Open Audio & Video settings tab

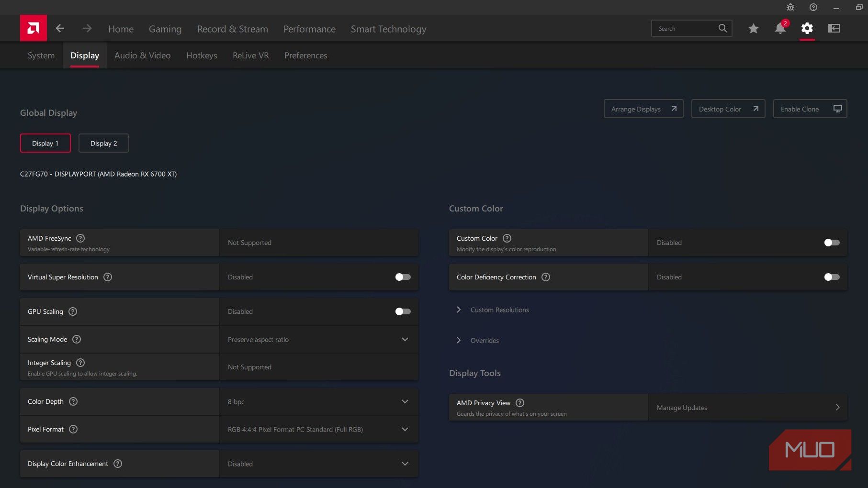point(142,55)
